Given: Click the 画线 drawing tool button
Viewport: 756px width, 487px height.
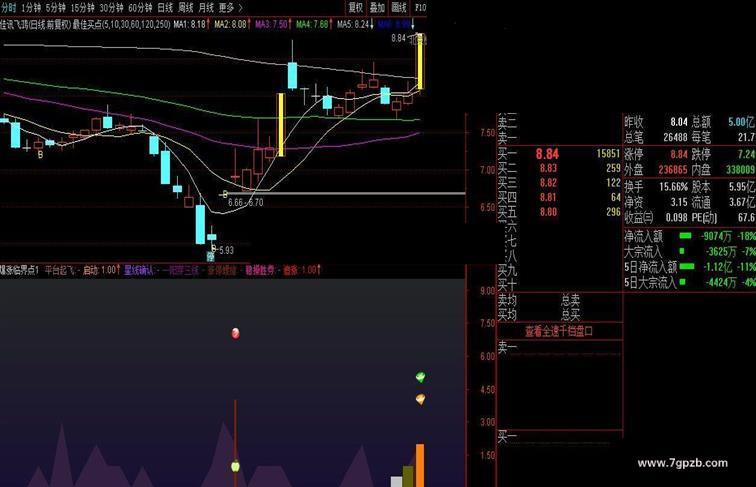Looking at the screenshot, I should [x=399, y=7].
